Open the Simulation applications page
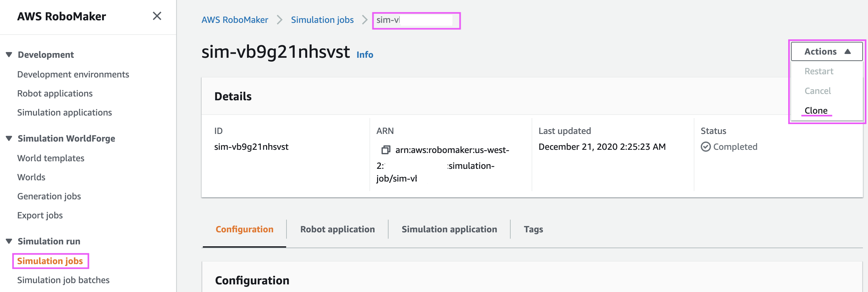Viewport: 868px width, 292px height. 65,112
